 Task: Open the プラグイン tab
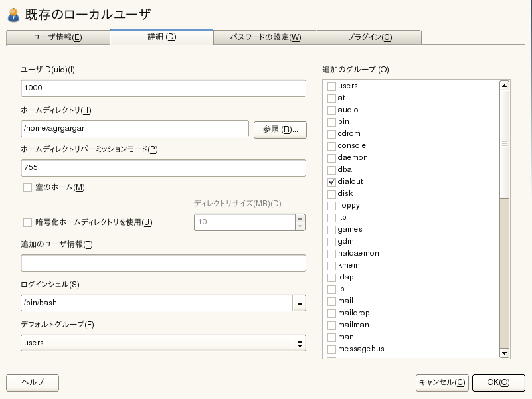(369, 37)
